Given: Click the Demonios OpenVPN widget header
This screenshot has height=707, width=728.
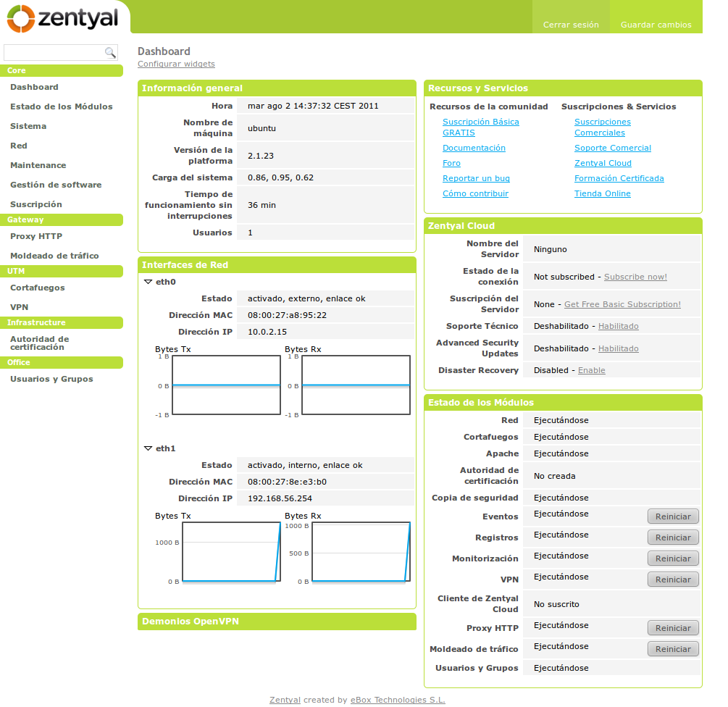Looking at the screenshot, I should click(277, 622).
